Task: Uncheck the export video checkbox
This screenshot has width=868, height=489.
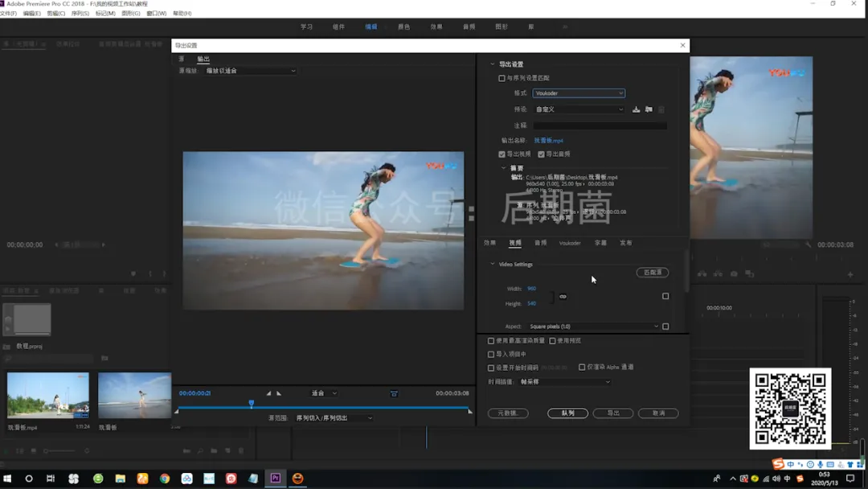Action: [x=502, y=154]
